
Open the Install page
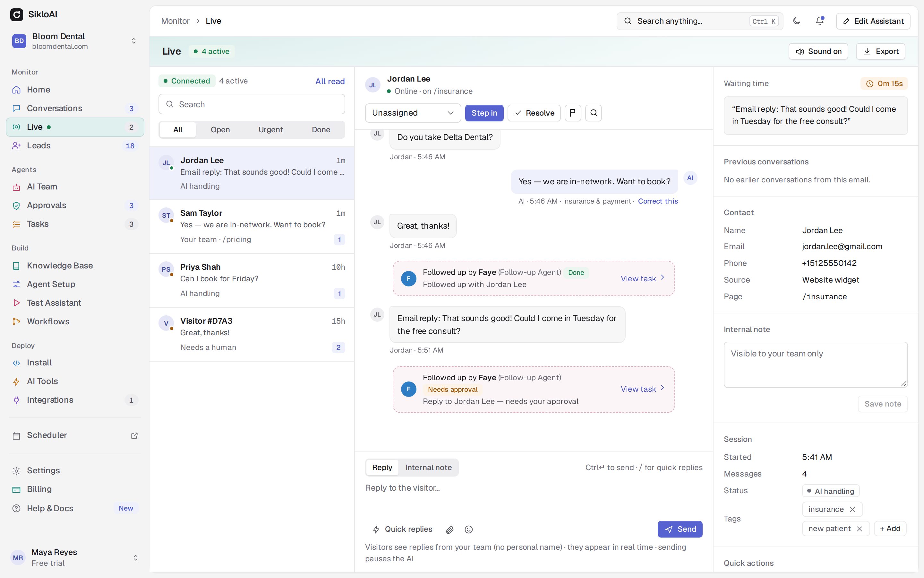coord(75,363)
